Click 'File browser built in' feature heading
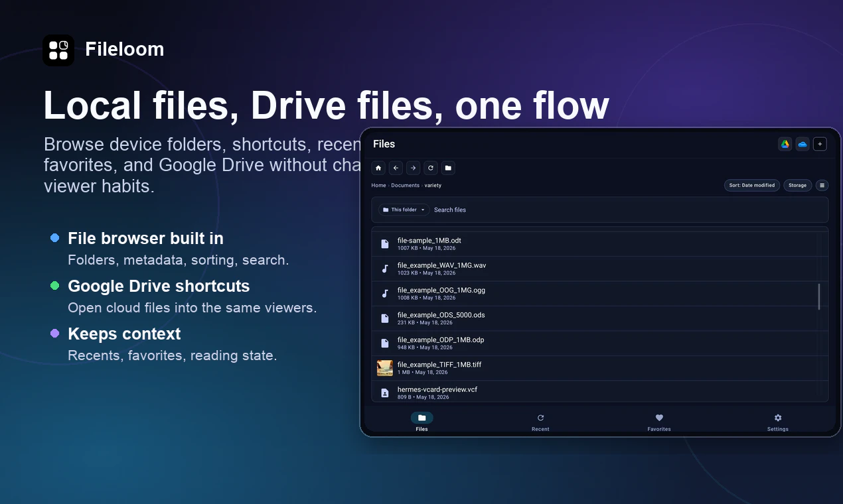This screenshot has width=843, height=504. 145,238
